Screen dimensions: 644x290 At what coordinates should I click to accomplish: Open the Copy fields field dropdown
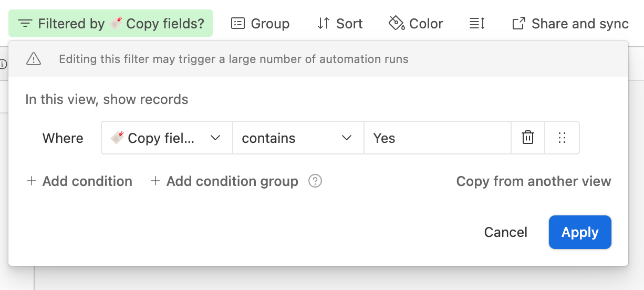pyautogui.click(x=167, y=138)
